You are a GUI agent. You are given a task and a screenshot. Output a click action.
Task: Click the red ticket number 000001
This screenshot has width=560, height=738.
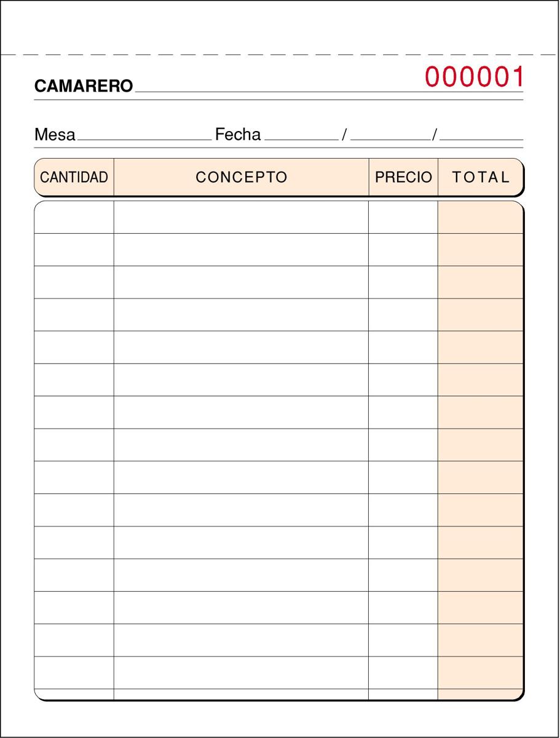(x=475, y=77)
